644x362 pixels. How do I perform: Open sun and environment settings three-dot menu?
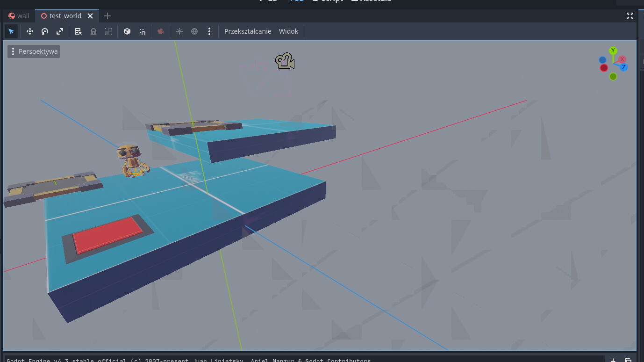click(x=209, y=31)
